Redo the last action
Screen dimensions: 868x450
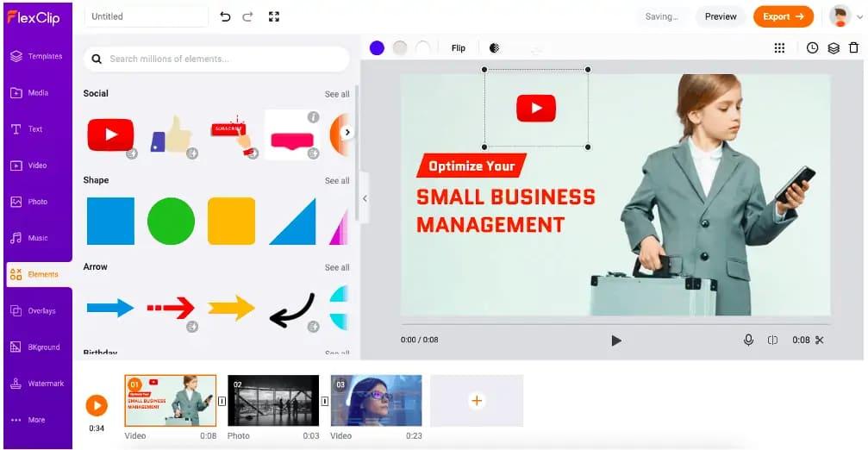[x=247, y=16]
